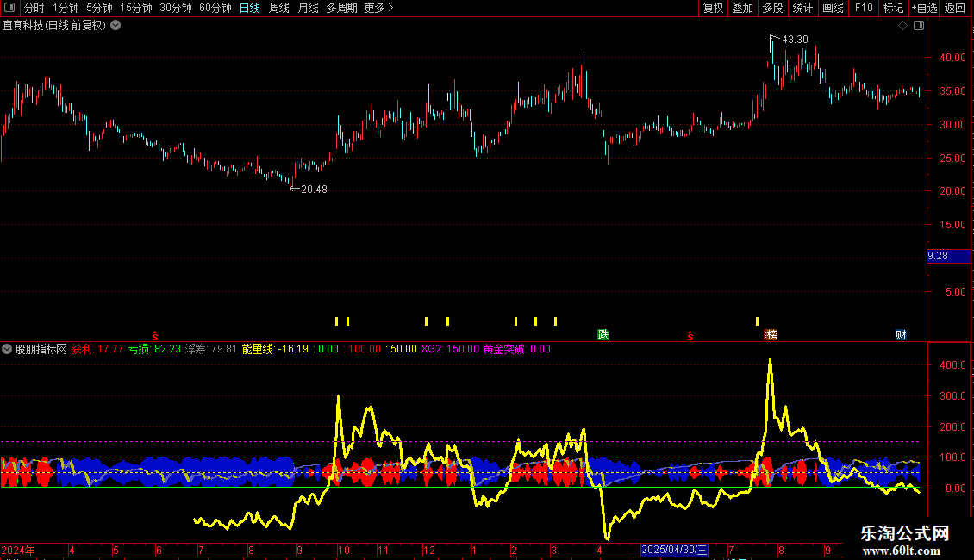Click the 直真科技(日线.前复权) chart title
The width and height of the screenshot is (974, 560).
coord(54,26)
